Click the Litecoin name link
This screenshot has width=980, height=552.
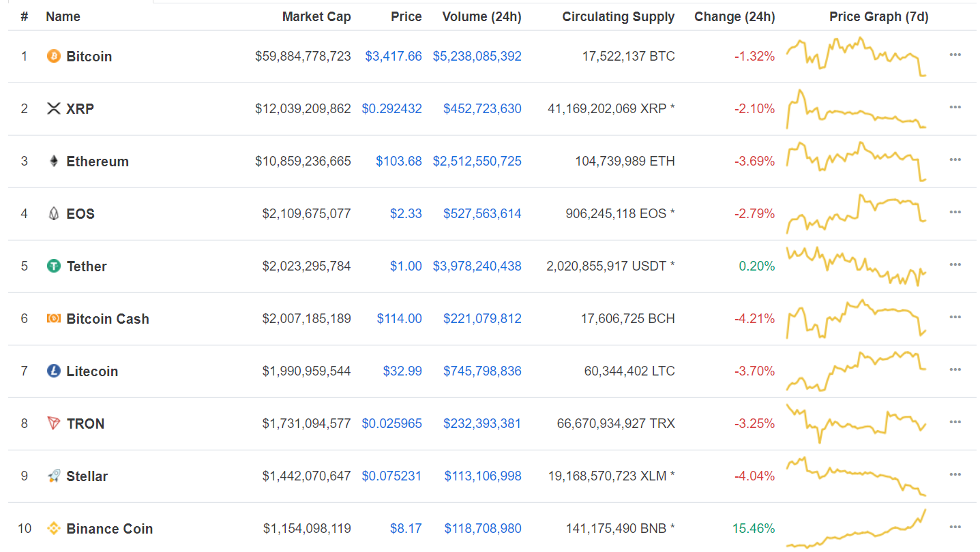click(92, 371)
